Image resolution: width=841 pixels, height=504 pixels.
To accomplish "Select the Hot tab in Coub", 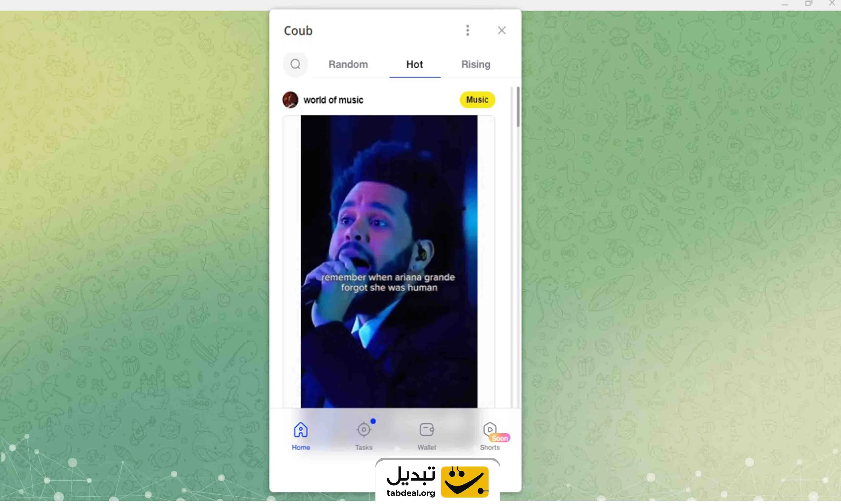I will pyautogui.click(x=415, y=64).
